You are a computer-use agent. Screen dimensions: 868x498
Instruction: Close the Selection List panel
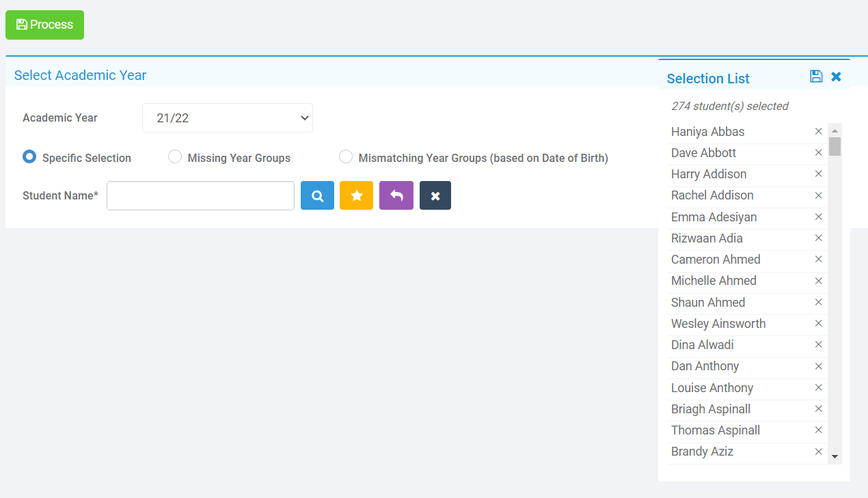pyautogui.click(x=836, y=77)
